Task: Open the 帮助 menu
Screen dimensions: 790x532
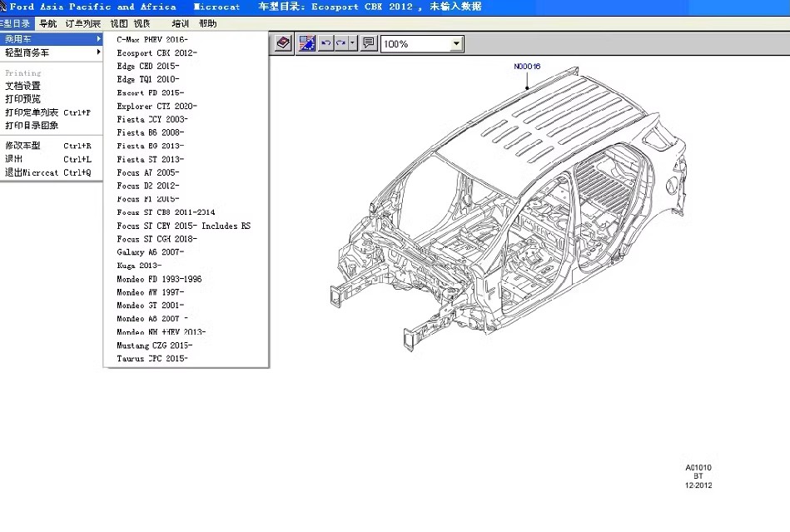Action: point(207,23)
